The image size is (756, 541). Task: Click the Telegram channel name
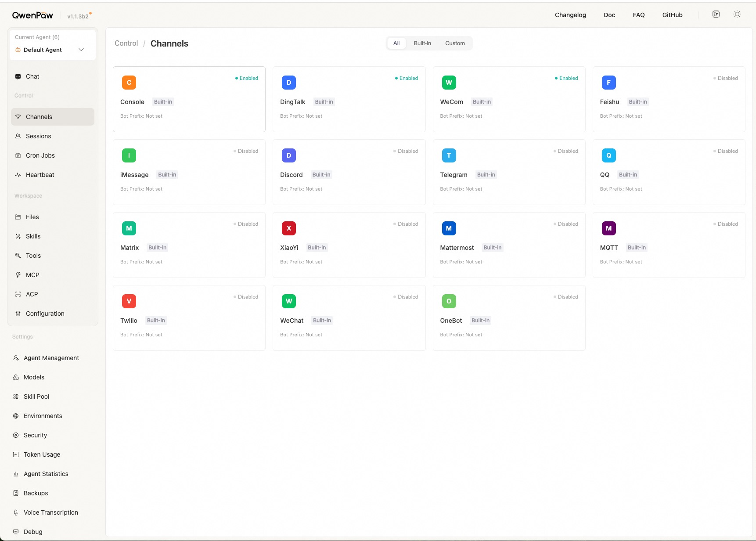(x=454, y=175)
